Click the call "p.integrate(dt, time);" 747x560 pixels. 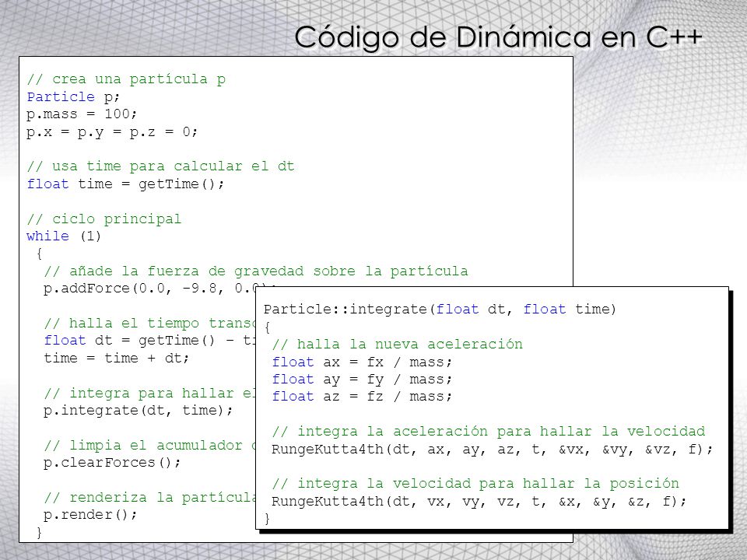[139, 411]
